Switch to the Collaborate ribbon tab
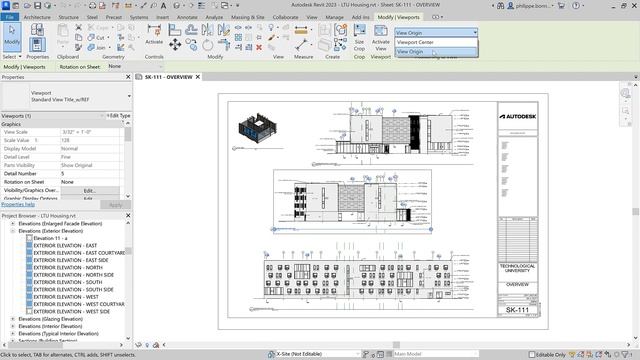Viewport: 640px width, 360px height. tap(285, 17)
